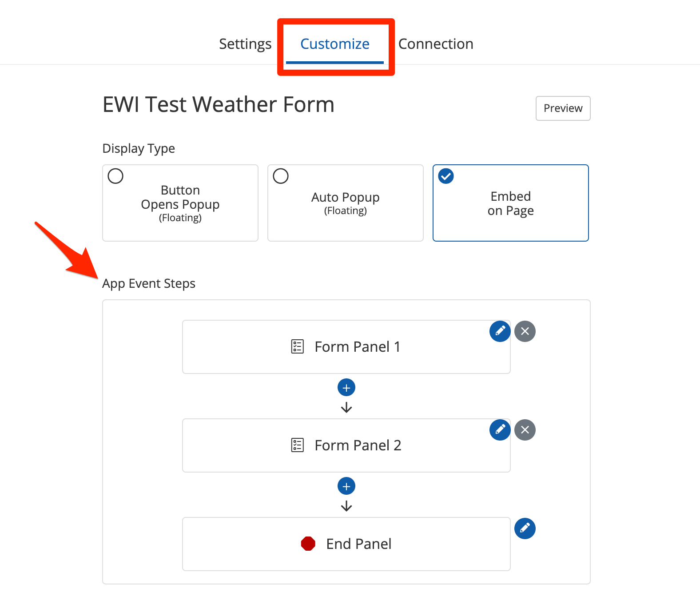Viewport: 700px width, 612px height.
Task: Edit Form Panel 1 with pencil icon
Action: click(x=500, y=331)
